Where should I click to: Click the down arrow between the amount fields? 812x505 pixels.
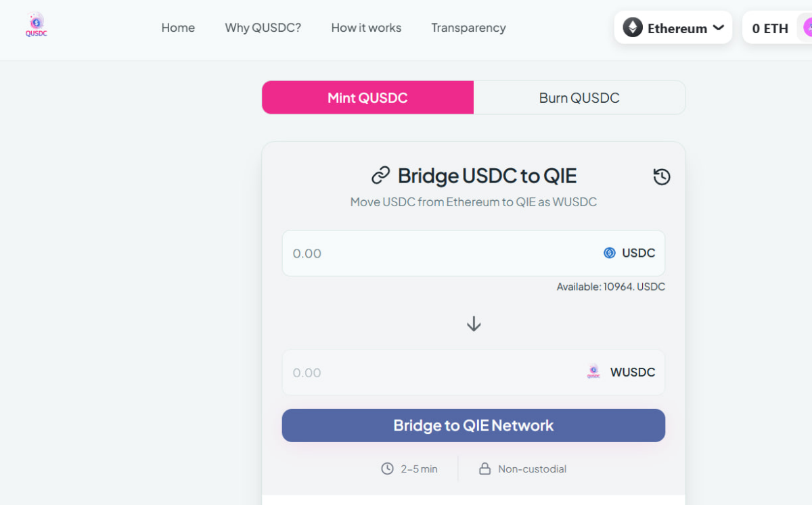(x=474, y=324)
